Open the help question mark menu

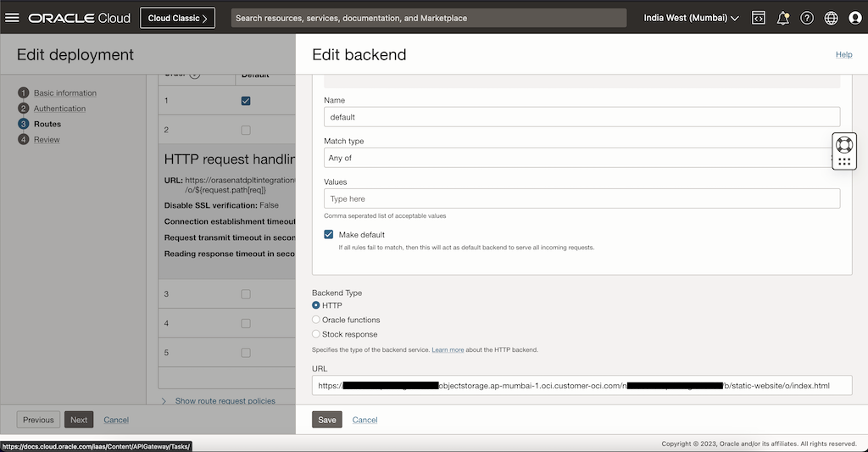tap(807, 18)
